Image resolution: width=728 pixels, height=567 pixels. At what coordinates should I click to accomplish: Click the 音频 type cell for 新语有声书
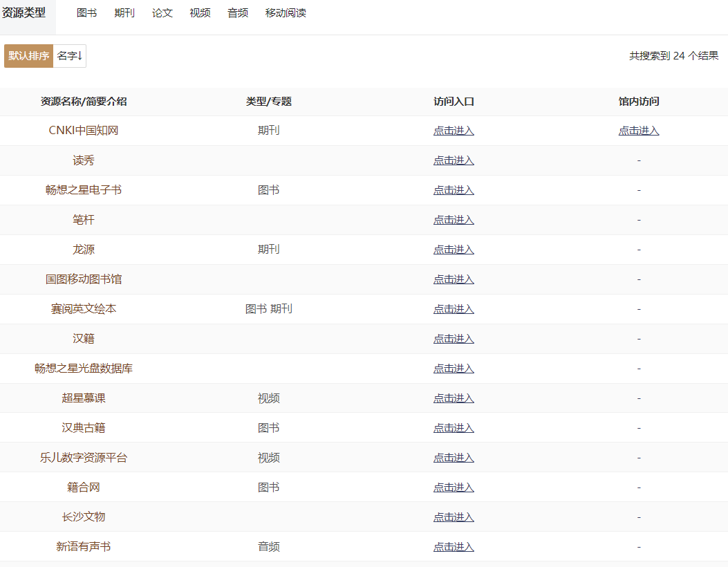(x=269, y=546)
